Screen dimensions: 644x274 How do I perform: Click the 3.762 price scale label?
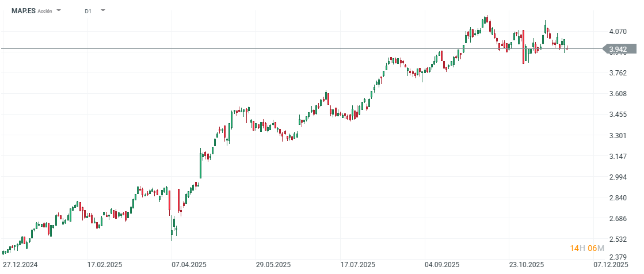(618, 73)
